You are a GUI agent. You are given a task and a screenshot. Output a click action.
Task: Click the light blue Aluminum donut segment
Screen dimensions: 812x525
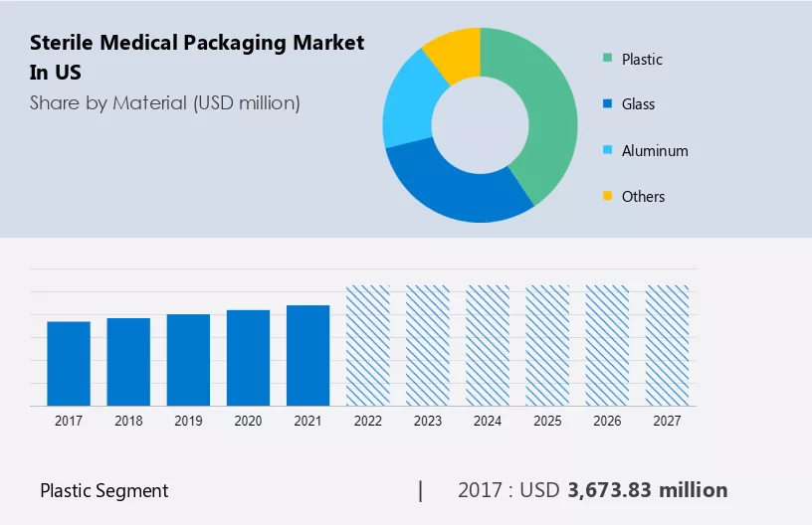409,103
